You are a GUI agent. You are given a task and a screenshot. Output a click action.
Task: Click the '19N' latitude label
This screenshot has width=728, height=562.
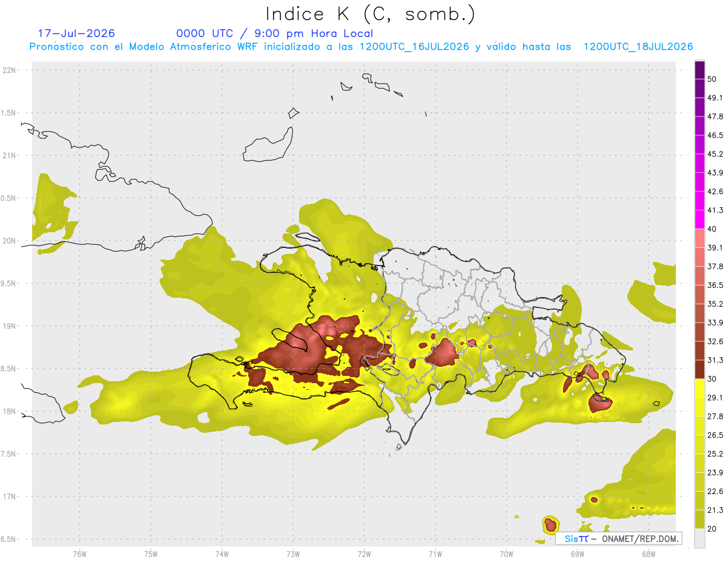tap(10, 326)
